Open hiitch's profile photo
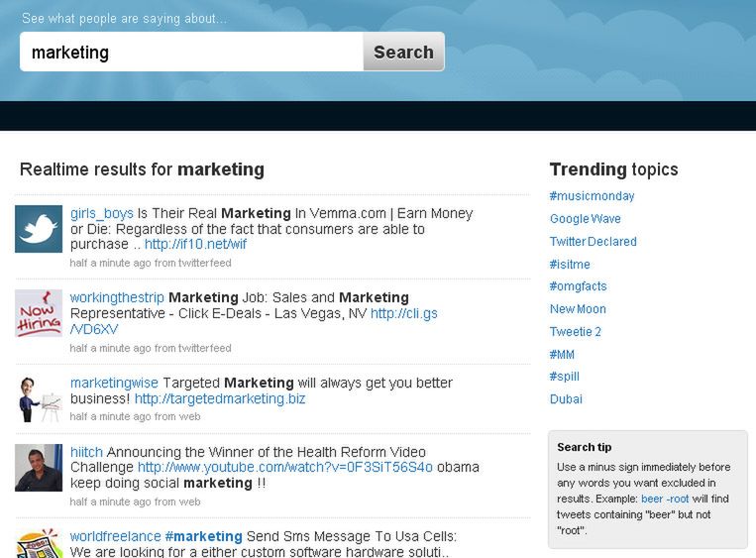 [39, 468]
